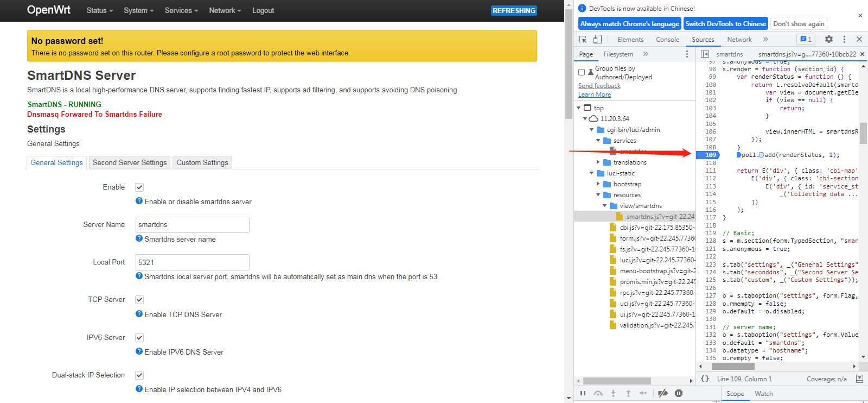Click the pretty print braces icon
868x403 pixels.
[705, 379]
